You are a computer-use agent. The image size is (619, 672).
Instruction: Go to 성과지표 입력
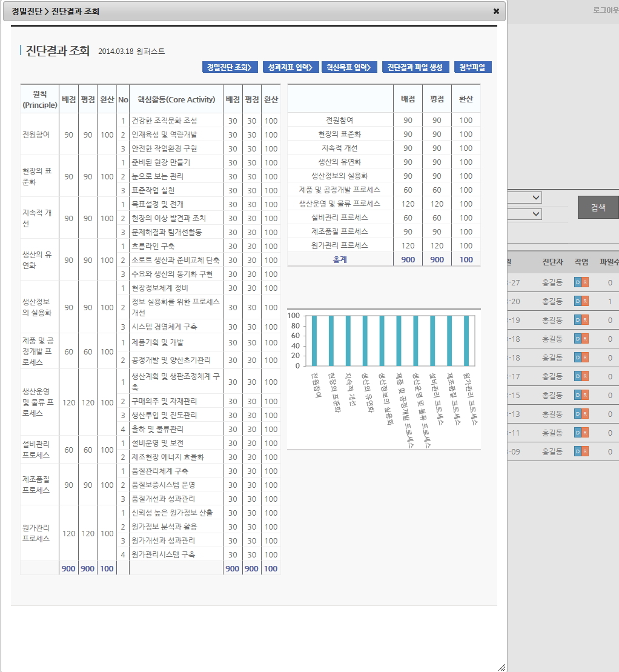[x=290, y=67]
